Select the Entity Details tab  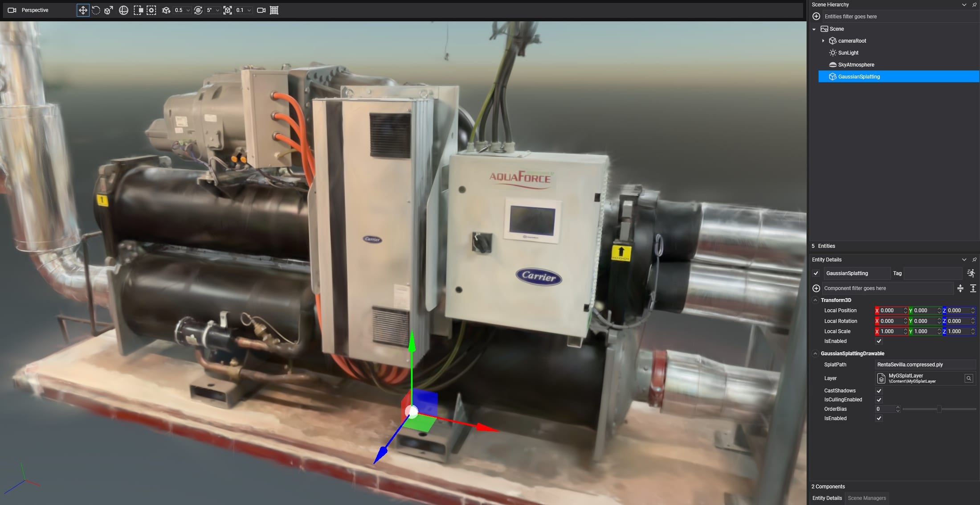point(827,498)
